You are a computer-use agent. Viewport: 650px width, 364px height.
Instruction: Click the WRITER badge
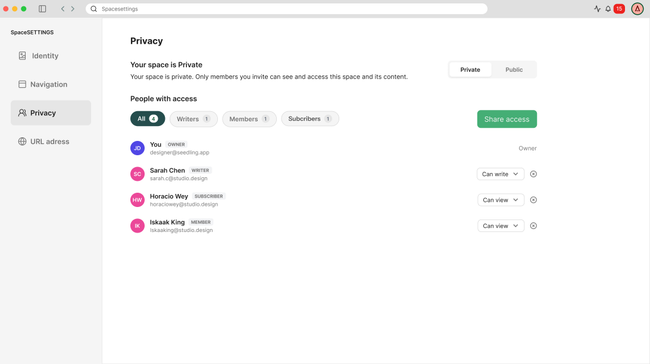(200, 170)
